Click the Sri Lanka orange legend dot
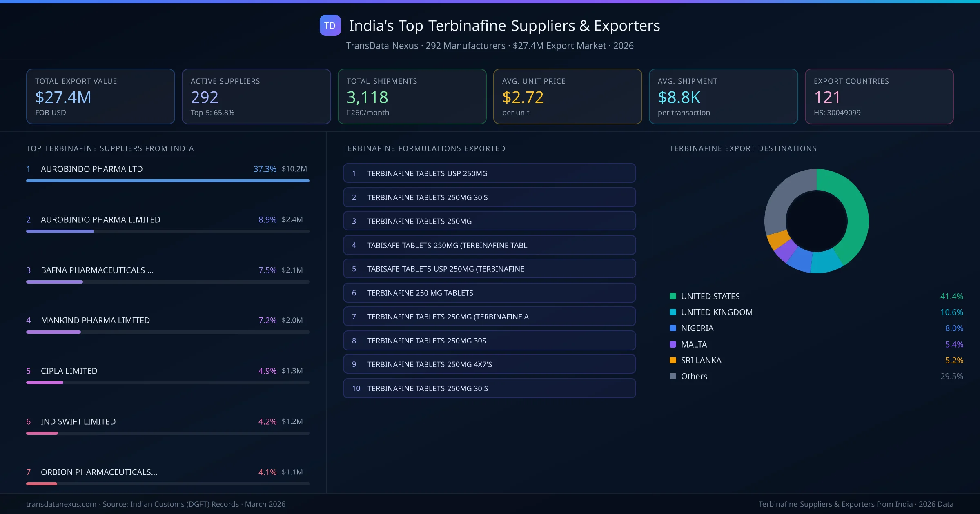This screenshot has height=514, width=980. (x=673, y=360)
